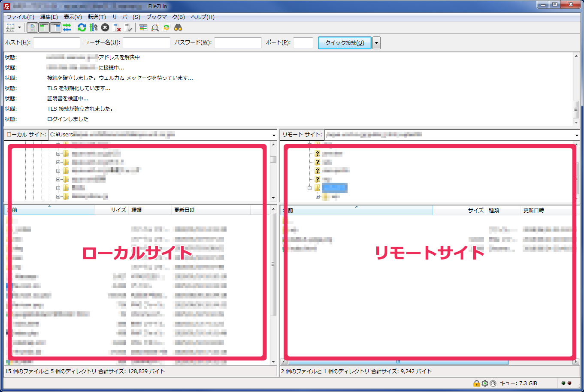This screenshot has height=392, width=584.
Task: Cancel the current operation icon
Action: coord(105,28)
